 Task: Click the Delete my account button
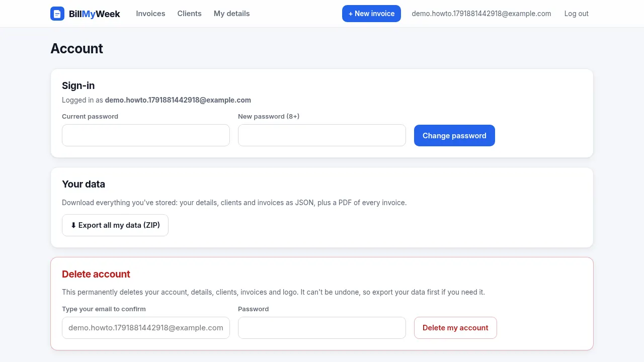coord(455,328)
